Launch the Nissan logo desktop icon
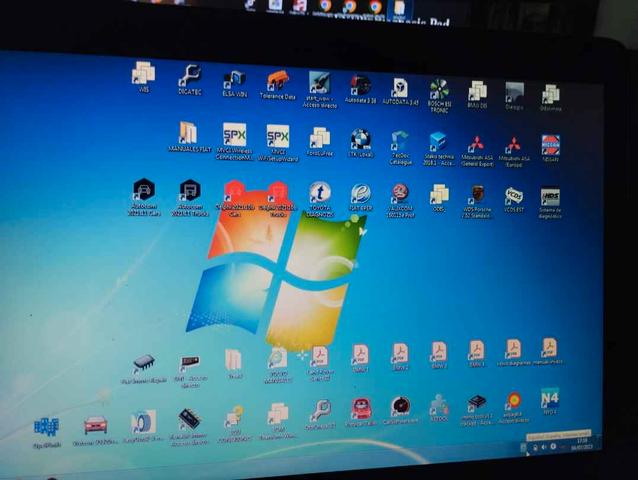Screen dimensions: 638x480 click(550, 146)
